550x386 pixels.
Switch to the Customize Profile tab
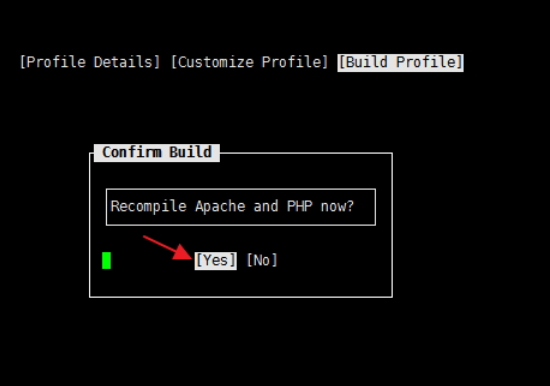point(250,62)
